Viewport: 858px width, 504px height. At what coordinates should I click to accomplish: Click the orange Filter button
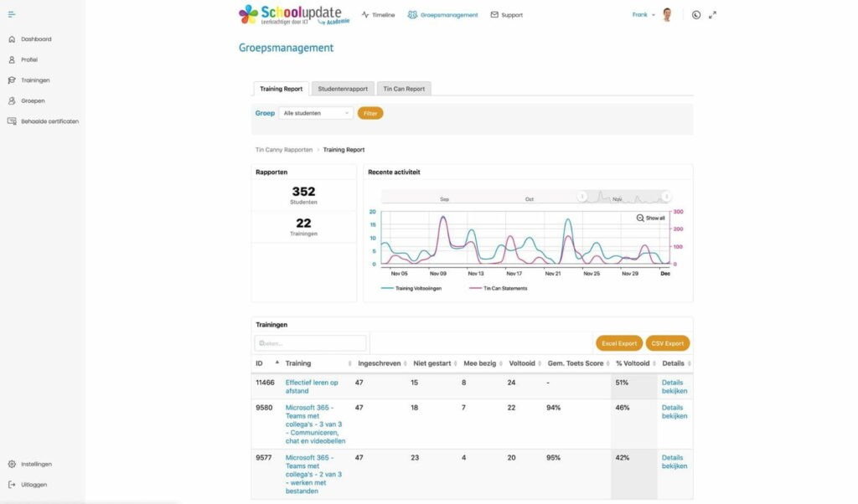(370, 113)
